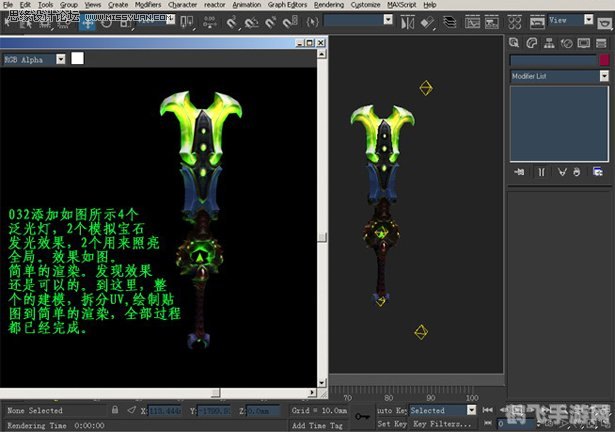Click the Key Filters button
This screenshot has width=615, height=432.
440,424
